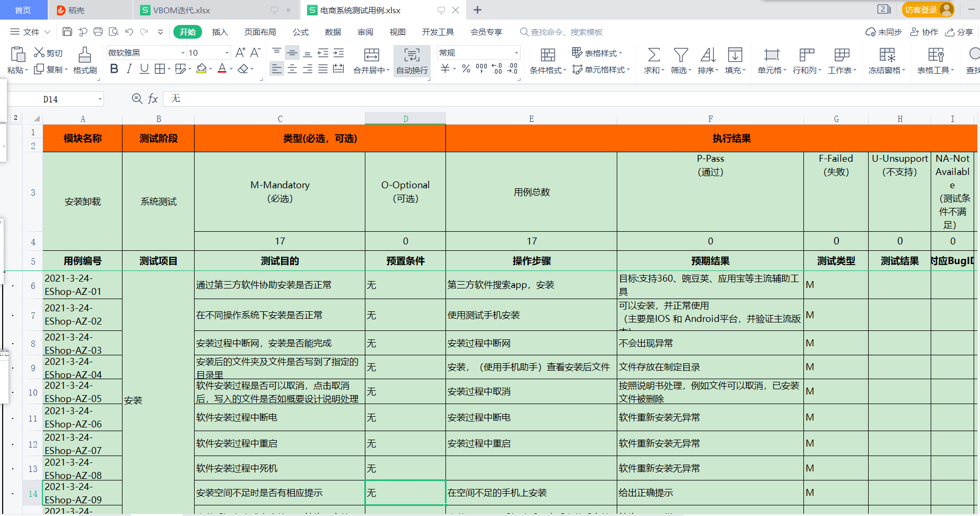Switch to the 数据 ribbon tab
The width and height of the screenshot is (980, 516).
pos(333,32)
